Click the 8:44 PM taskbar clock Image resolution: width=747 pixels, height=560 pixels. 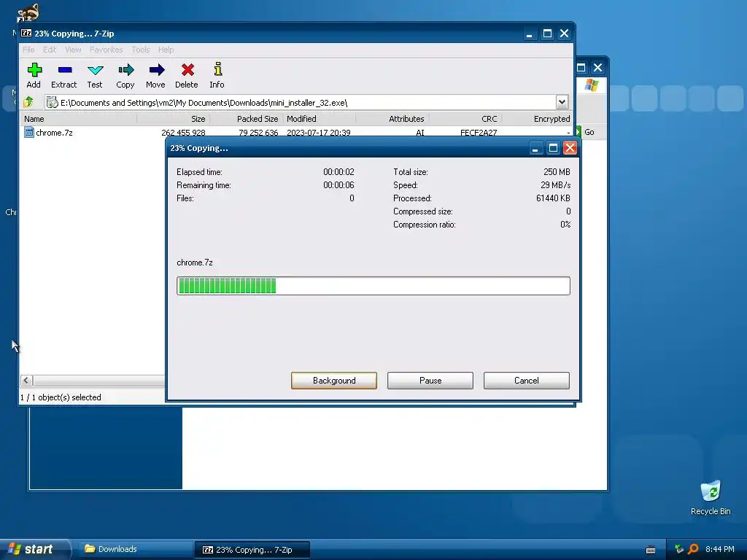click(719, 549)
